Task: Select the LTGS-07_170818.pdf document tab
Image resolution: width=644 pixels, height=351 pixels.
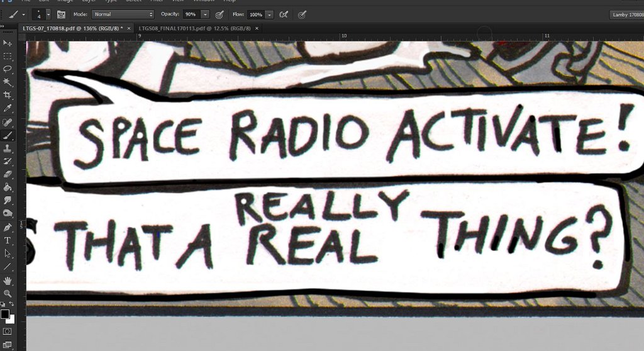Action: point(72,28)
